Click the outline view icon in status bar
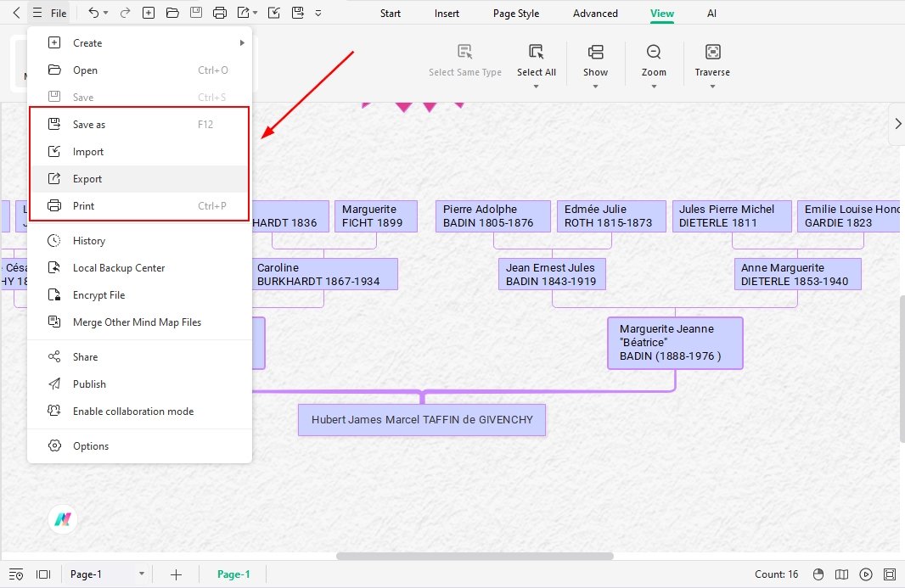 click(16, 574)
